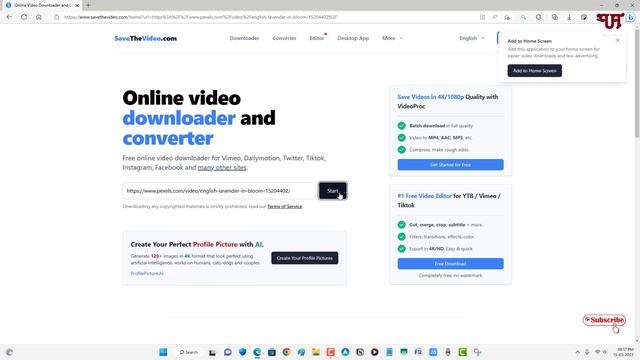
Task: Open the 'many other sites' link
Action: point(222,167)
